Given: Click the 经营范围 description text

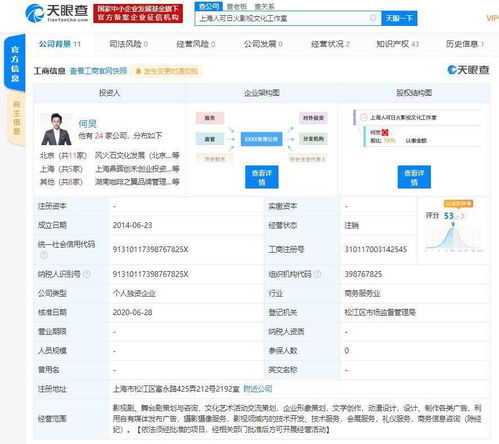Looking at the screenshot, I should [x=297, y=419].
